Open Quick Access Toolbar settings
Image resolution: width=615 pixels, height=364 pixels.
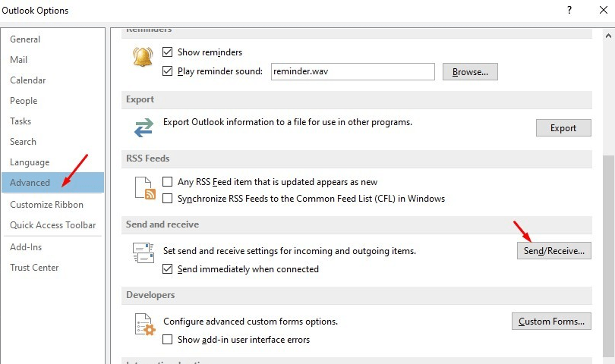pos(52,225)
